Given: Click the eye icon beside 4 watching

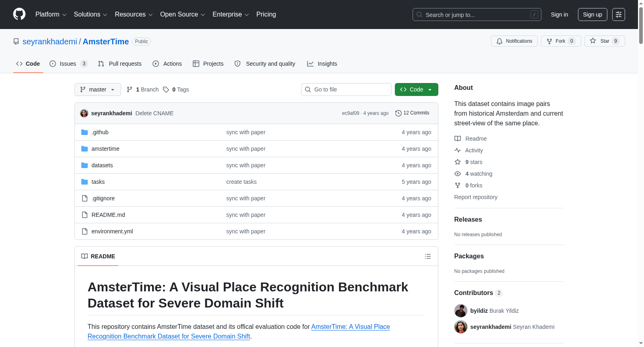Looking at the screenshot, I should pos(458,174).
